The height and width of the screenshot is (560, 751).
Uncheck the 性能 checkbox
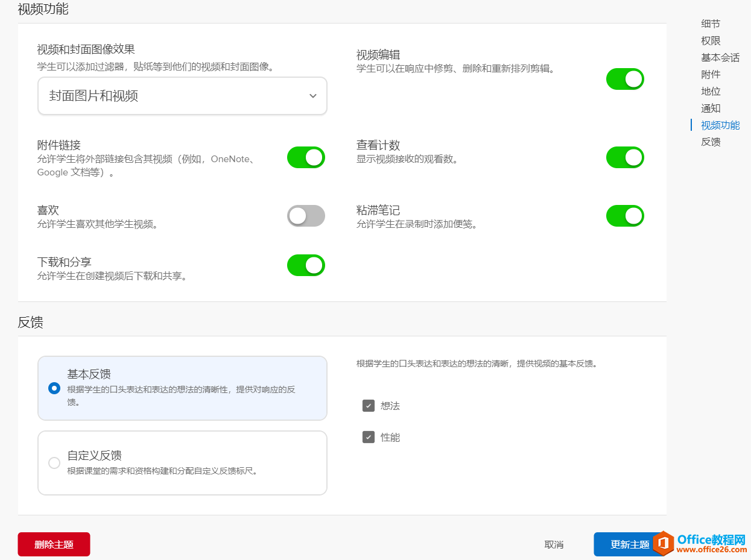click(369, 437)
